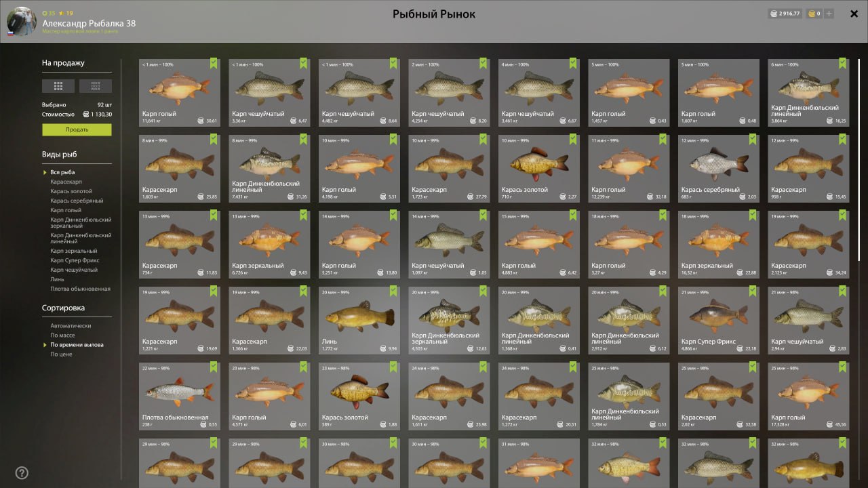
Task: Click silver coin balance 2 916,77
Action: click(785, 14)
